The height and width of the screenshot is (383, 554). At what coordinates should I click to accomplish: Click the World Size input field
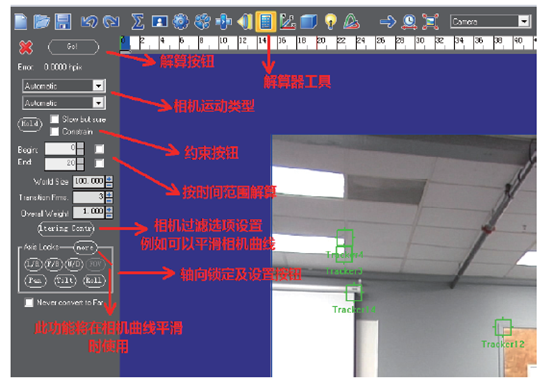pyautogui.click(x=89, y=181)
